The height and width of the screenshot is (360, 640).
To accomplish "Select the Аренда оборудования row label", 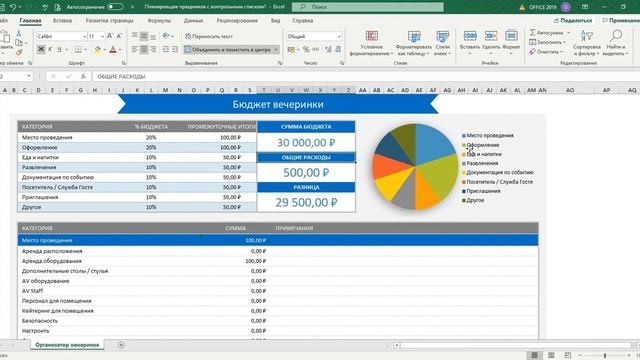I will [x=52, y=261].
